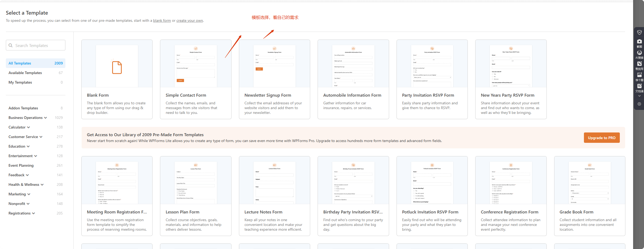Click the Blank Form page icon
This screenshot has width=644, height=249.
coord(117,67)
